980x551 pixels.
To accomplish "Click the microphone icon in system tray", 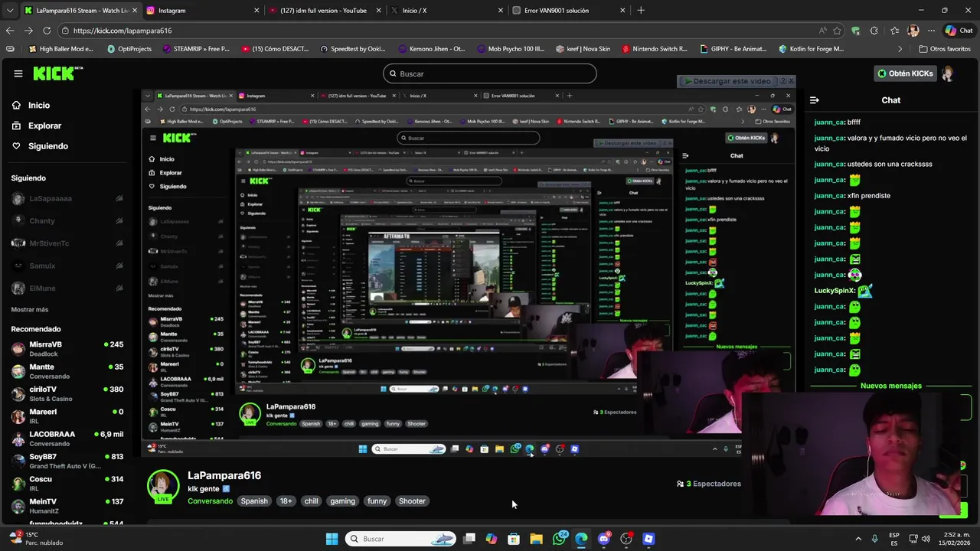I will tap(874, 539).
